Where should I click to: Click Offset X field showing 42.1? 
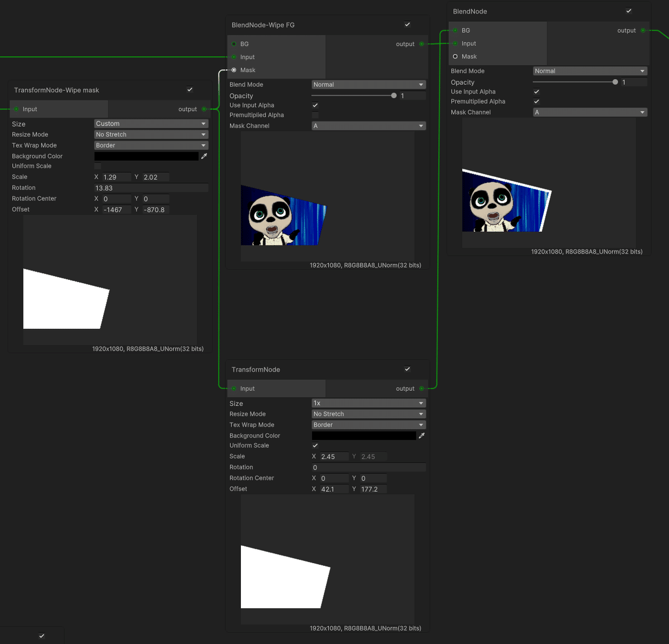coord(334,489)
